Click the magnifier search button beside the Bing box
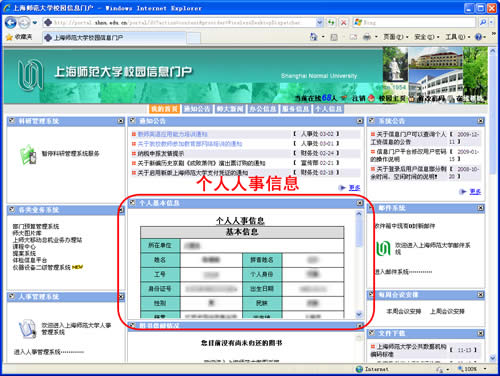500x376 pixels. (x=483, y=23)
